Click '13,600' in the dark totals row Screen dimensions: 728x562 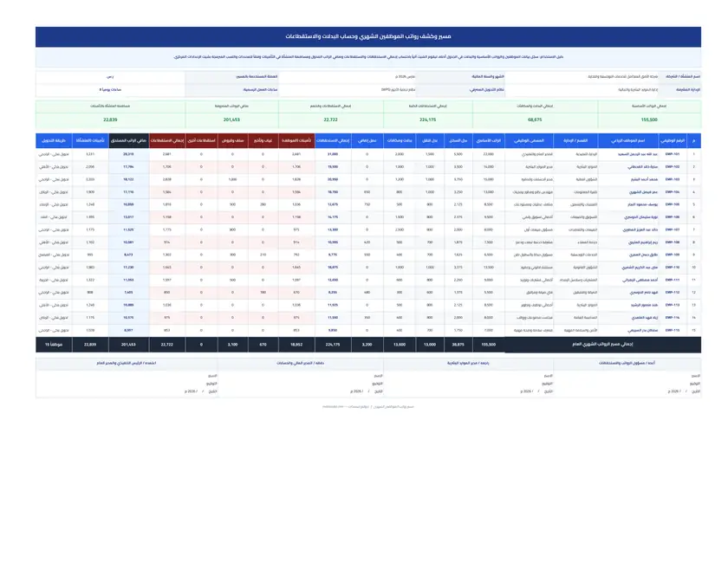click(400, 345)
